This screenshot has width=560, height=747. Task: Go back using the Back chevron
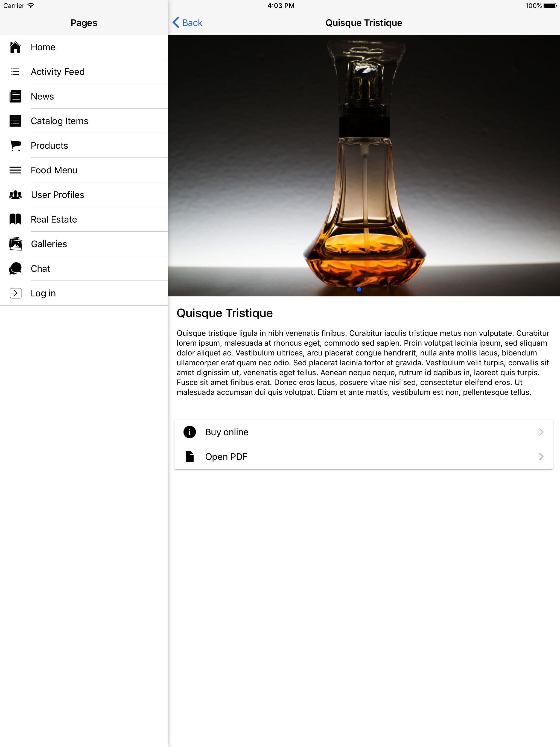(176, 23)
